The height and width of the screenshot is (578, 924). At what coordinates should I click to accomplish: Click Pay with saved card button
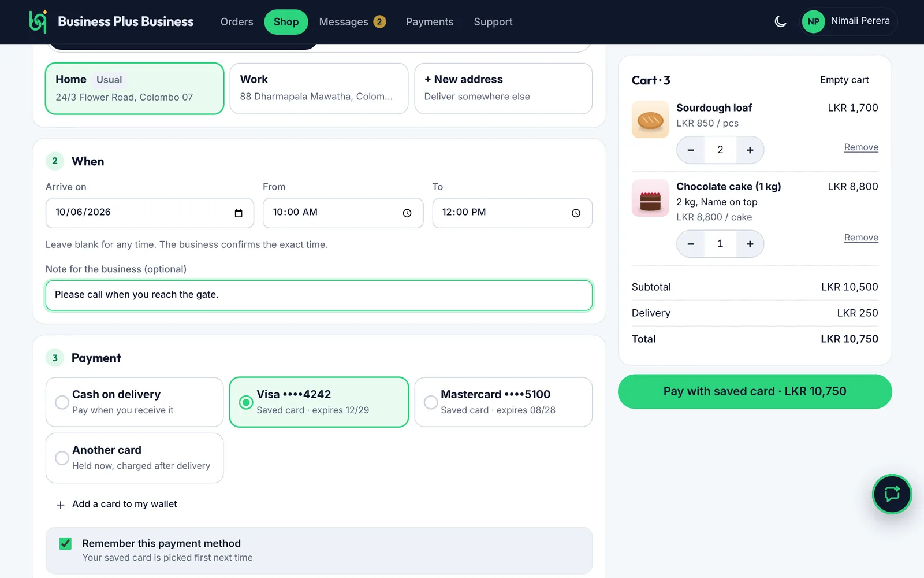coord(755,391)
